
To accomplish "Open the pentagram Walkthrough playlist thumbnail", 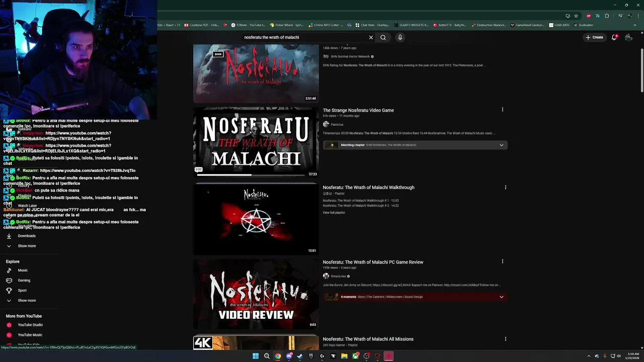I will (x=256, y=219).
